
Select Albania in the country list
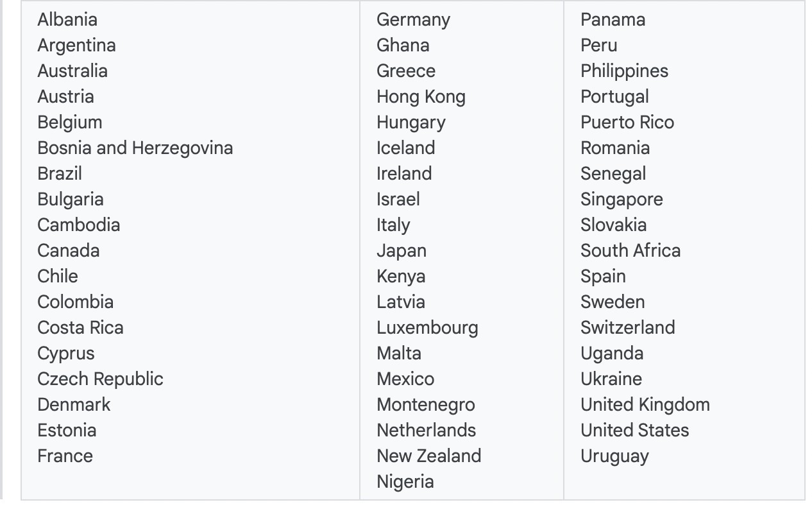pos(67,19)
